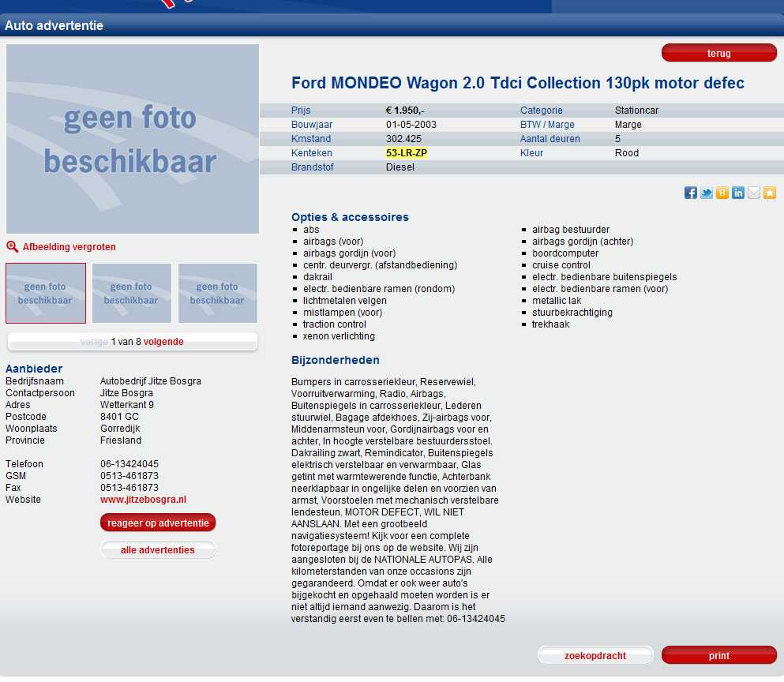Select the second photo thumbnail
Viewport: 784px width, 682px height.
point(132,293)
